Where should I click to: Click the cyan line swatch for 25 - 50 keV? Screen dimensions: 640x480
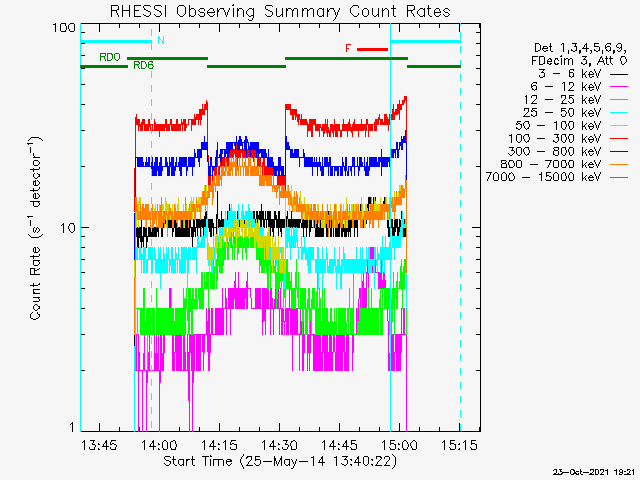pos(619,113)
